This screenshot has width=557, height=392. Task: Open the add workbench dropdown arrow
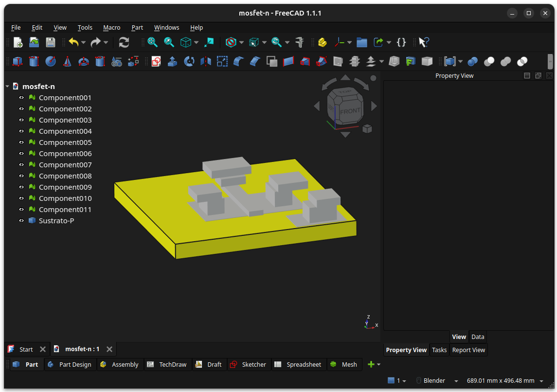tap(378, 365)
